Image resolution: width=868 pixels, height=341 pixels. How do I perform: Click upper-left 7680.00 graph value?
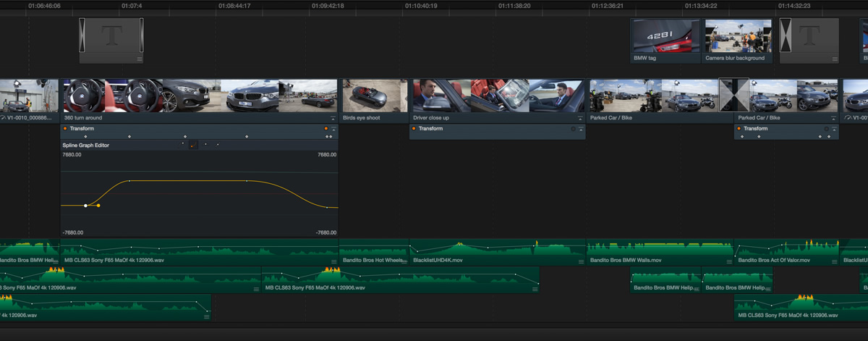72,155
